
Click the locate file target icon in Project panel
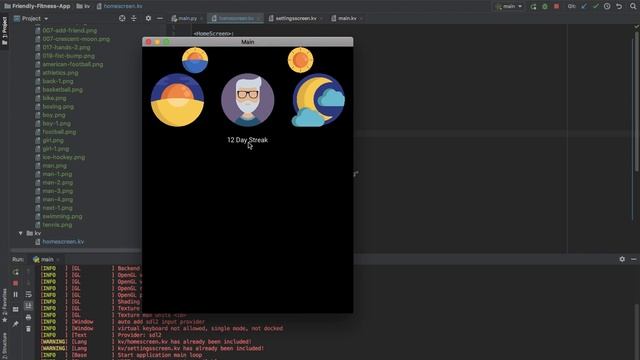[x=122, y=18]
